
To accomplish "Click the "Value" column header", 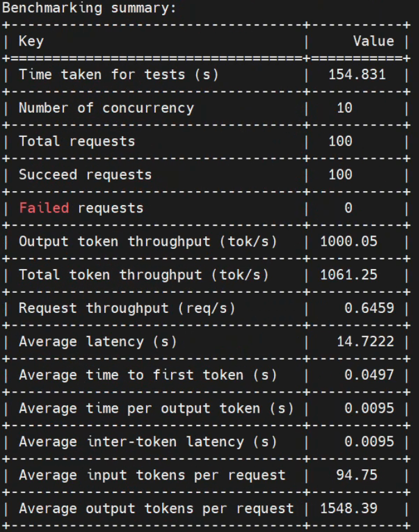I will [x=373, y=41].
